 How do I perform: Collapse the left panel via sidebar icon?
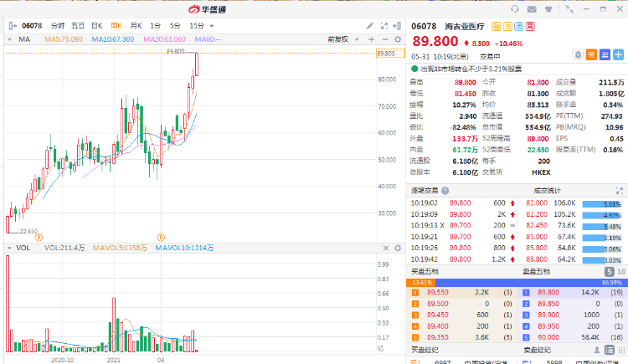point(13,26)
